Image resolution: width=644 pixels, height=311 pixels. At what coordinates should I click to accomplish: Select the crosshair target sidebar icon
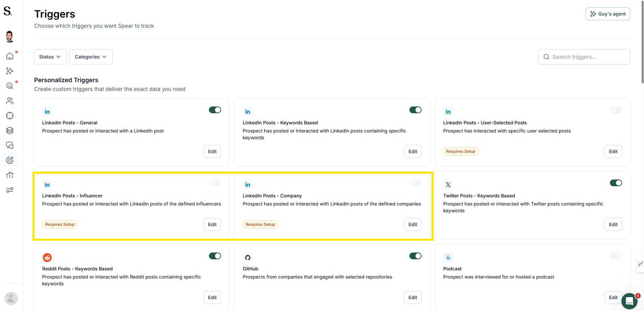point(10,116)
